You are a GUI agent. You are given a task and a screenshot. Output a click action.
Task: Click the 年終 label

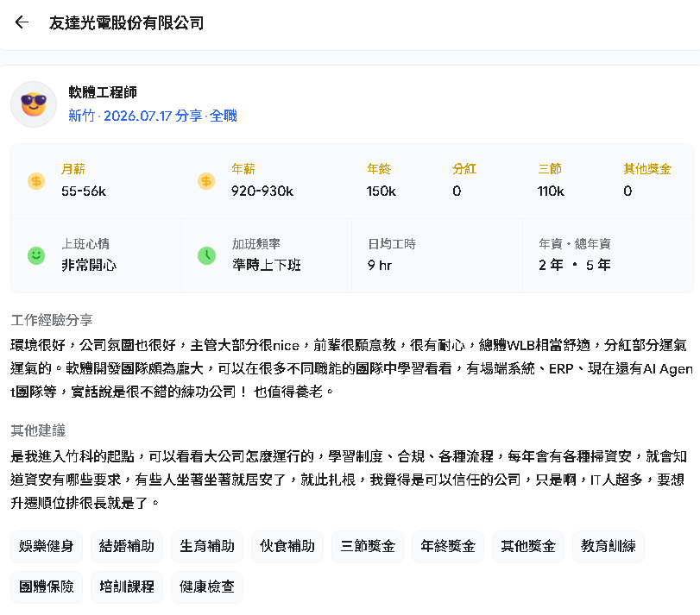pyautogui.click(x=379, y=169)
